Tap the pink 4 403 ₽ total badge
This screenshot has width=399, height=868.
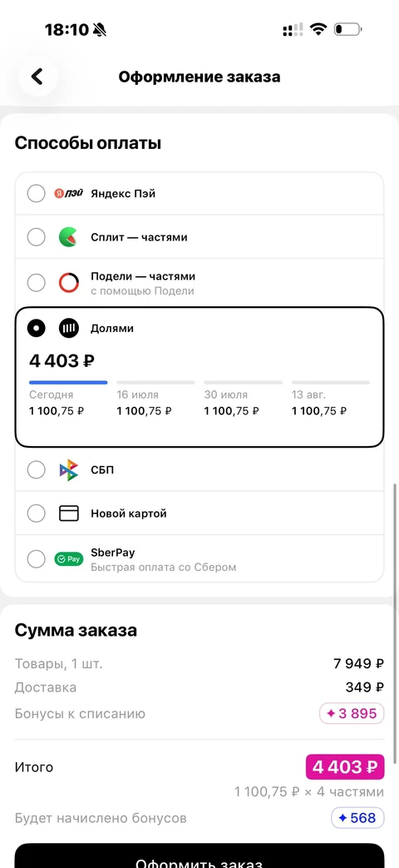[345, 766]
